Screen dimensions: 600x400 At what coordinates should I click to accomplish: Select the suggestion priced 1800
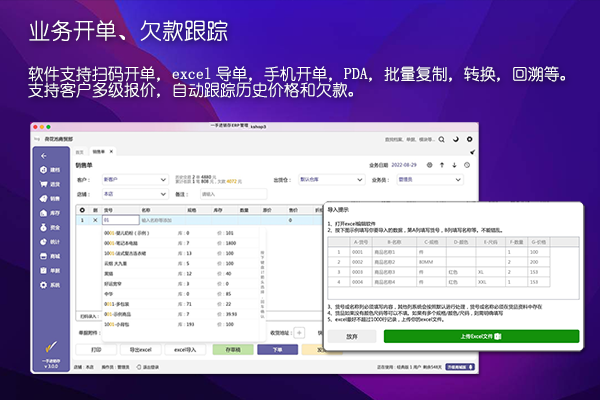tap(180, 243)
